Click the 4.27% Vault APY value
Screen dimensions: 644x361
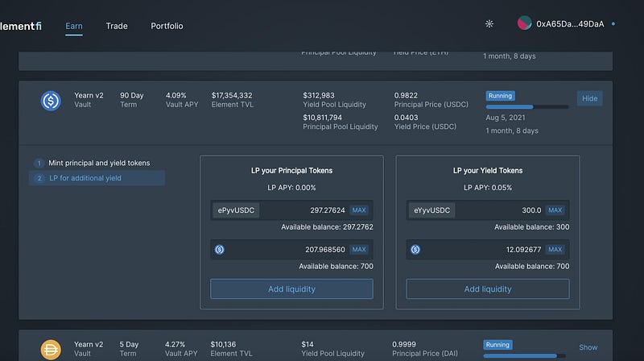click(175, 344)
